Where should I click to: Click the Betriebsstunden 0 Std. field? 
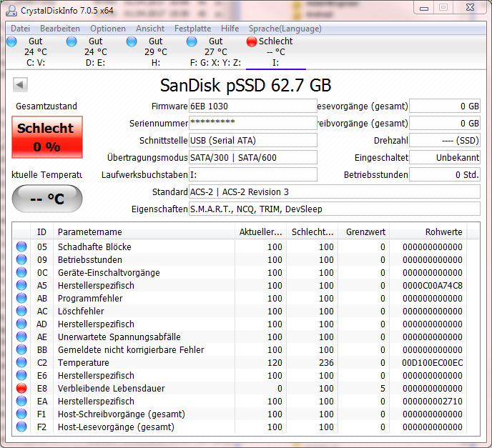click(445, 174)
